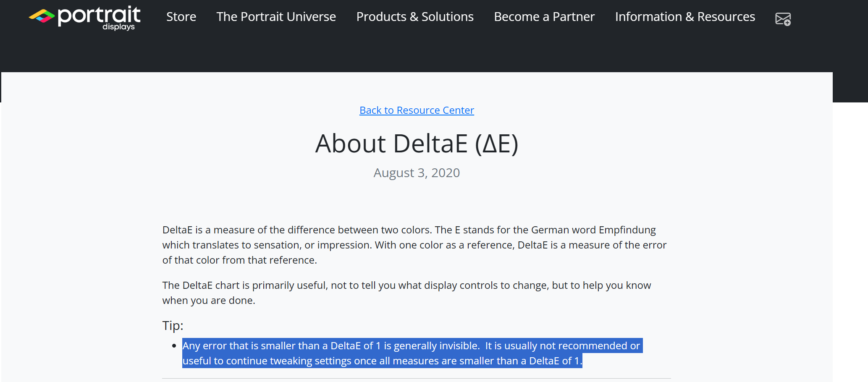Click the sentence 'of that color from that reference'
Image resolution: width=868 pixels, height=382 pixels.
click(239, 260)
